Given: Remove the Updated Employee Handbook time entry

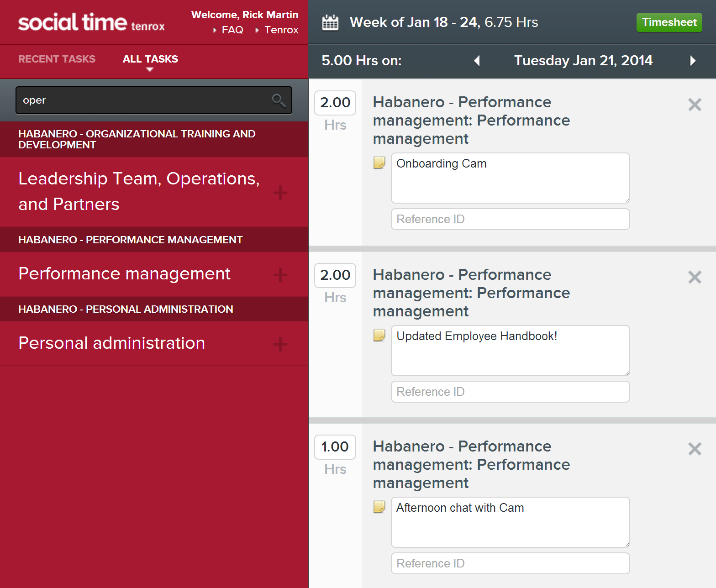Looking at the screenshot, I should point(695,277).
